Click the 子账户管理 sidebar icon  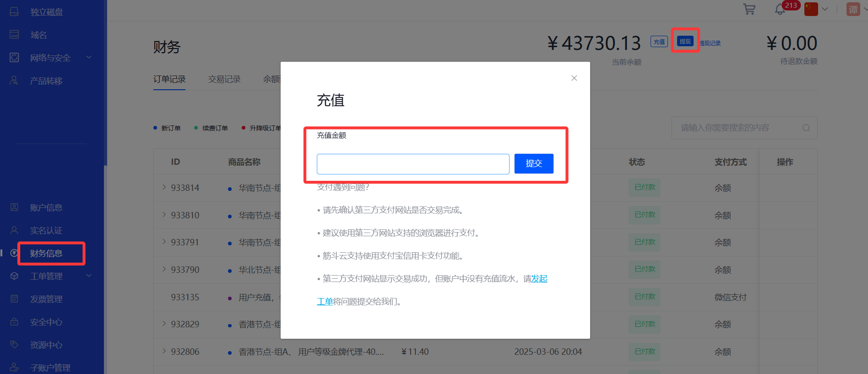(x=14, y=367)
